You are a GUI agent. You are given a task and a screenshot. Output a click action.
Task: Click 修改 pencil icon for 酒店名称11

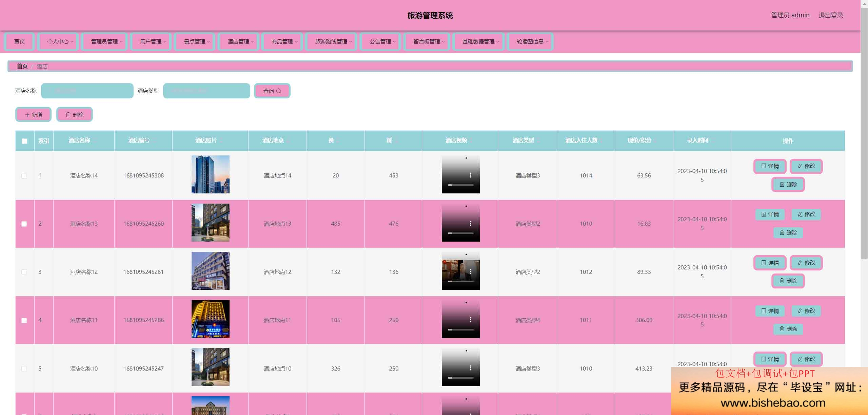pos(800,311)
